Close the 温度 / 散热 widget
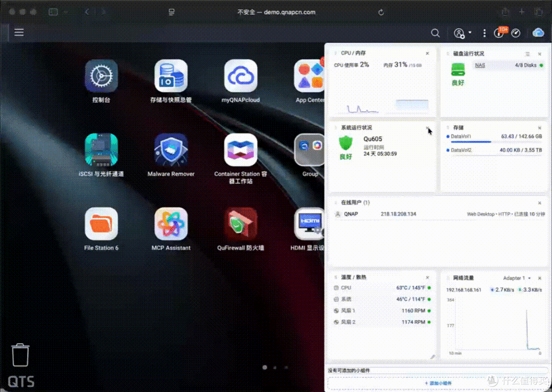The height and width of the screenshot is (392, 552). [x=427, y=278]
